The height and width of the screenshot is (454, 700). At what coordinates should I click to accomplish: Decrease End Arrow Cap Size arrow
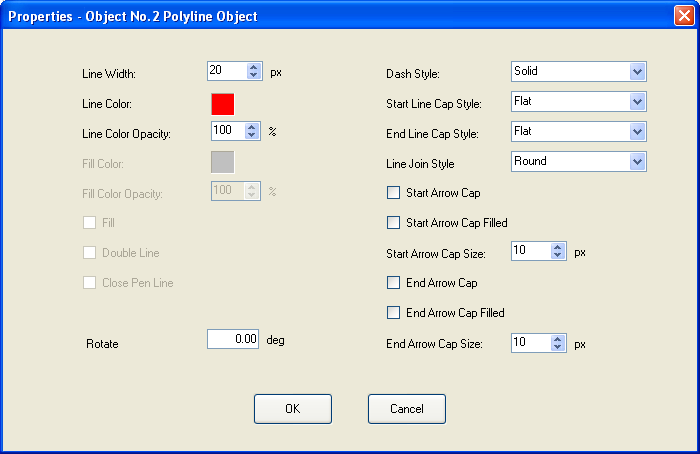[x=558, y=347]
